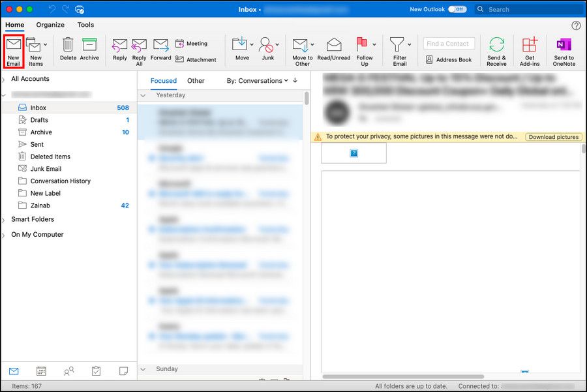
Task: Open the Organize ribbon tab
Action: click(x=50, y=25)
